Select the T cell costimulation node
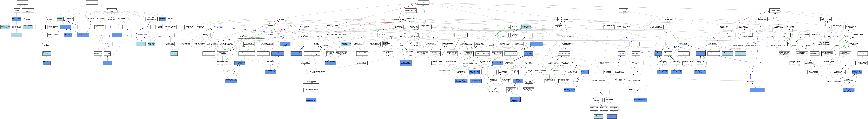This screenshot has height=119, width=868. click(x=476, y=81)
